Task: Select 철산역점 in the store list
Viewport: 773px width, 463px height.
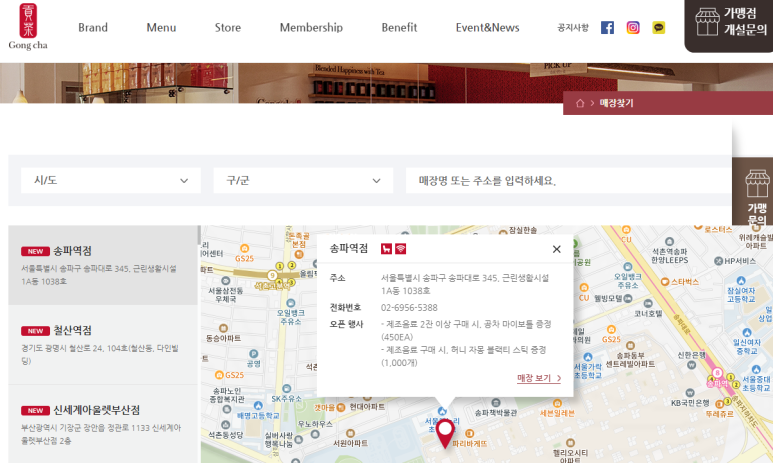Action: pos(103,345)
